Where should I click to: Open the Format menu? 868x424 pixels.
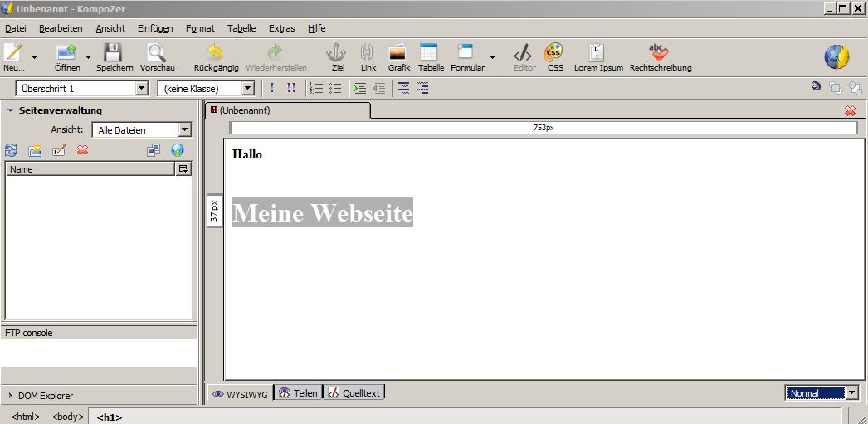[x=200, y=28]
